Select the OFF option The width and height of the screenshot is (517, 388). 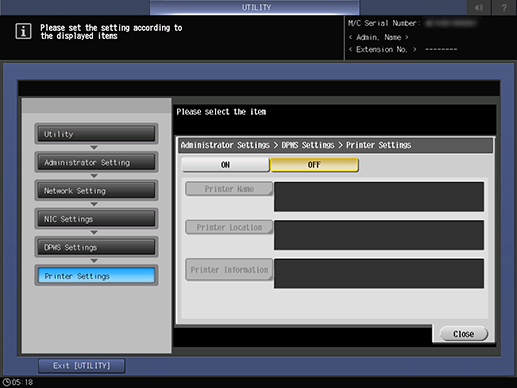click(x=314, y=165)
